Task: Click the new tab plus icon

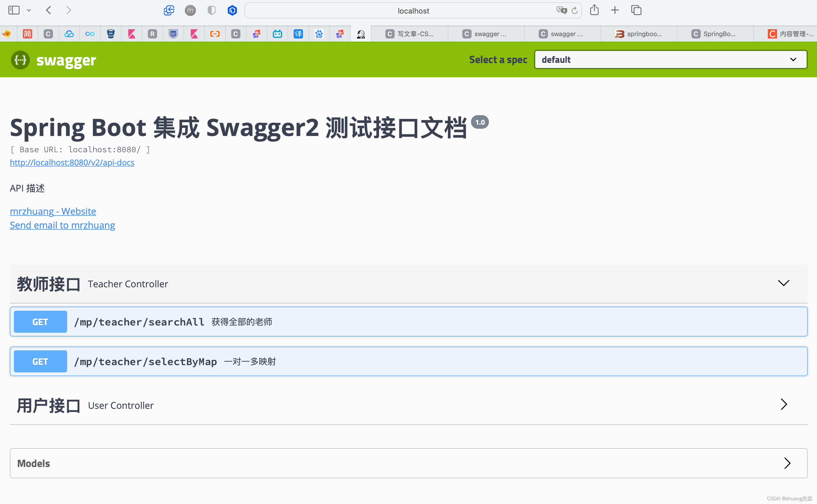Action: [615, 10]
